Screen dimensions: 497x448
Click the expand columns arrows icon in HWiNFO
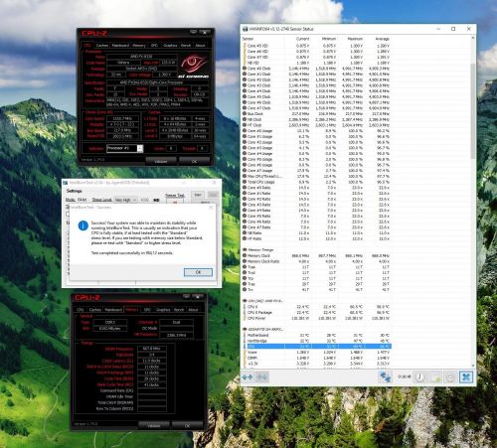(248, 376)
